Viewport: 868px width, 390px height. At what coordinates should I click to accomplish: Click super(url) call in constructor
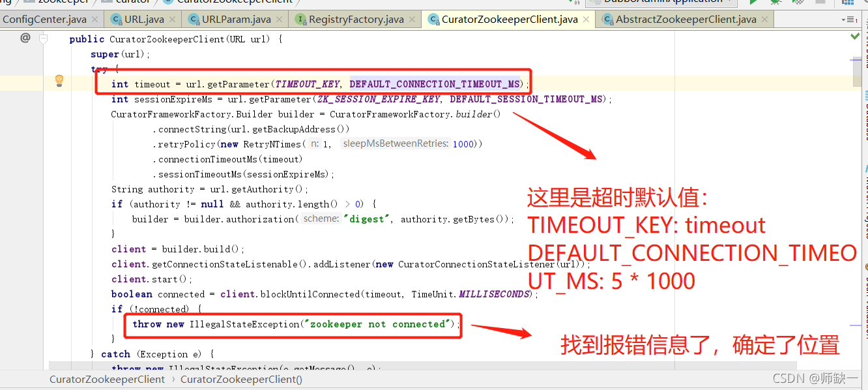pos(121,54)
